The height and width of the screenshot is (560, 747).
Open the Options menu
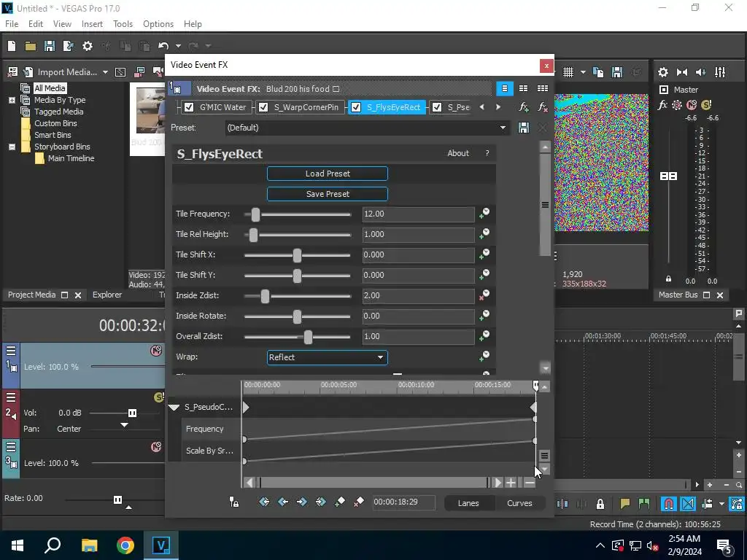point(158,24)
